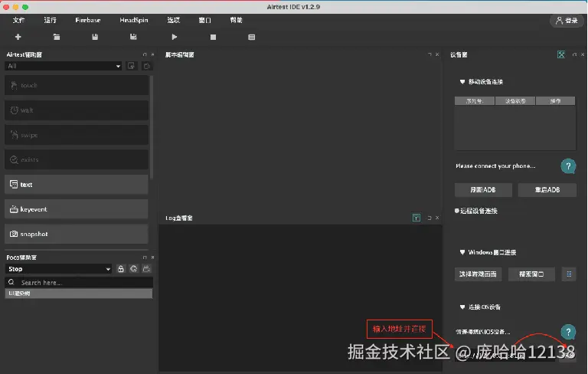Select the keyevent command
Image resolution: width=588 pixels, height=374 pixels.
coord(76,209)
